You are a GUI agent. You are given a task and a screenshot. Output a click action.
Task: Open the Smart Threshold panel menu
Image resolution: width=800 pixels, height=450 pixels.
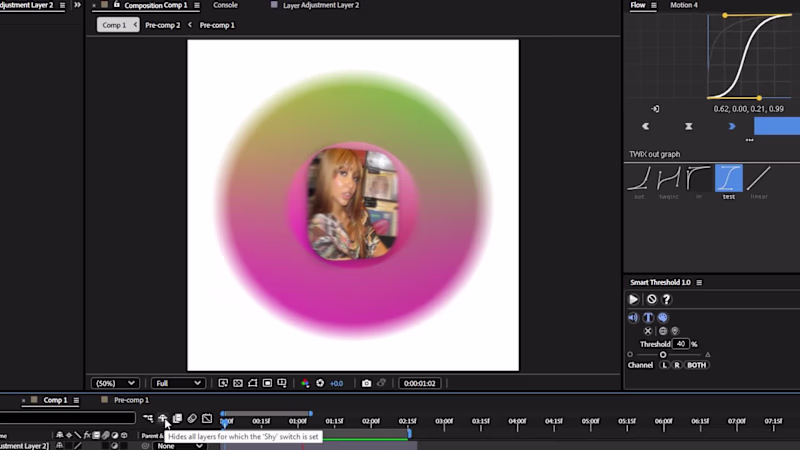click(699, 283)
